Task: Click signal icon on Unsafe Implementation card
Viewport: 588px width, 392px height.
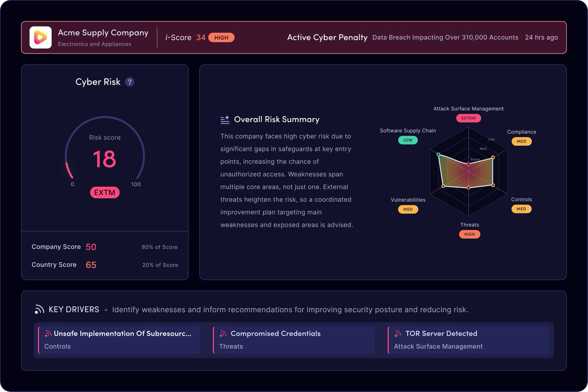Action: point(48,334)
